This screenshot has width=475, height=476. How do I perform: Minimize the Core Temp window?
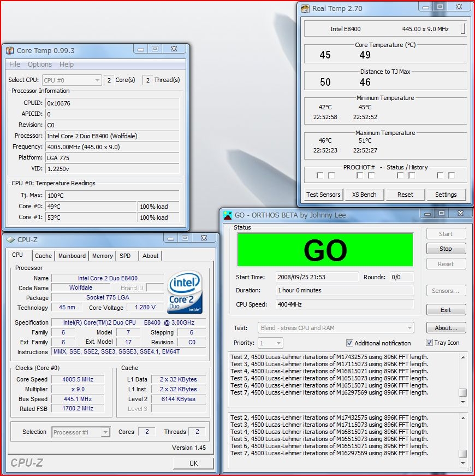[141, 49]
